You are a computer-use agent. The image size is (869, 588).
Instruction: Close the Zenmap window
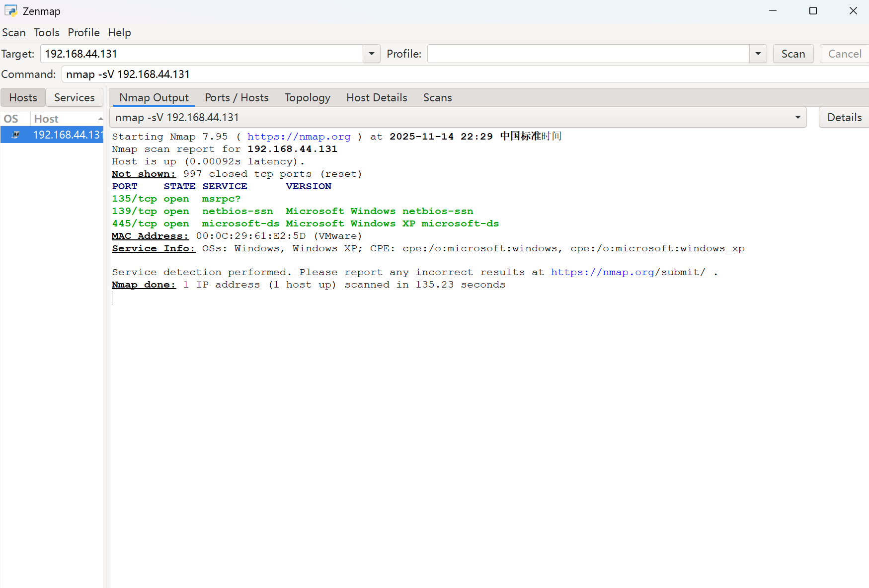click(853, 11)
